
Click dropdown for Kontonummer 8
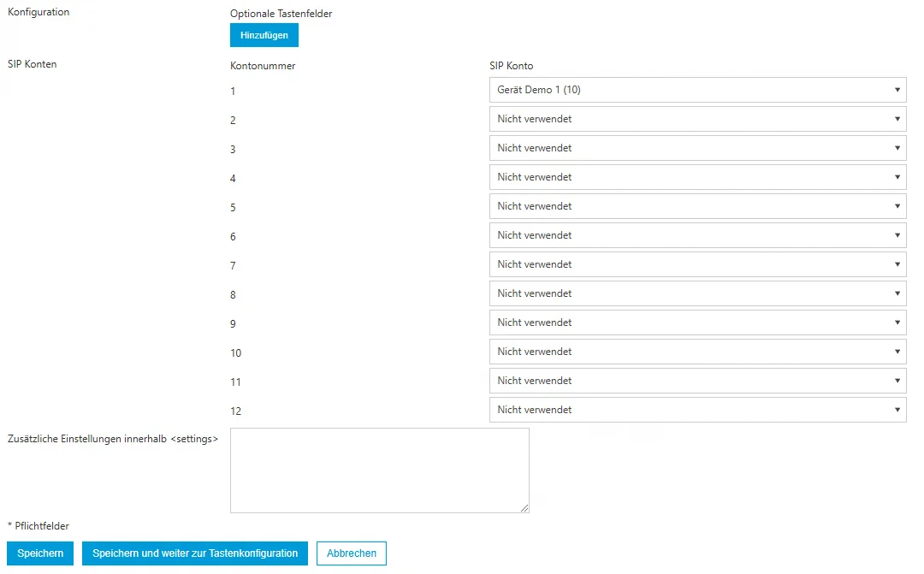(696, 293)
